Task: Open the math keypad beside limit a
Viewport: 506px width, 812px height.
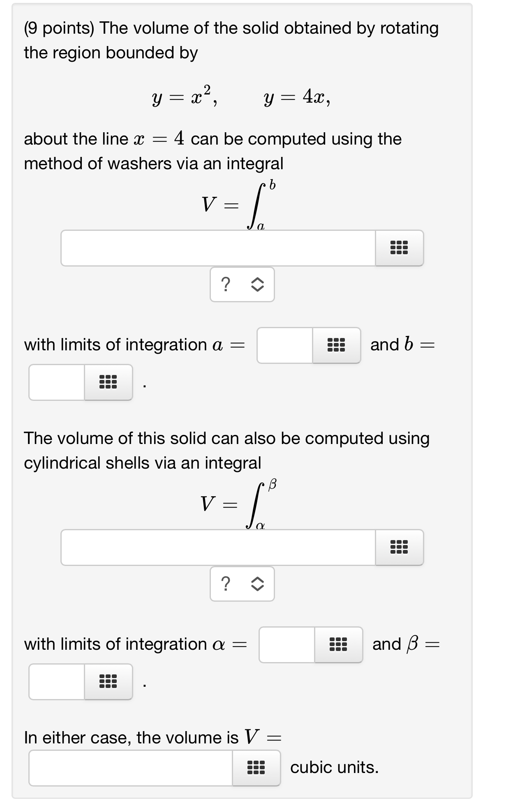Action: [337, 346]
